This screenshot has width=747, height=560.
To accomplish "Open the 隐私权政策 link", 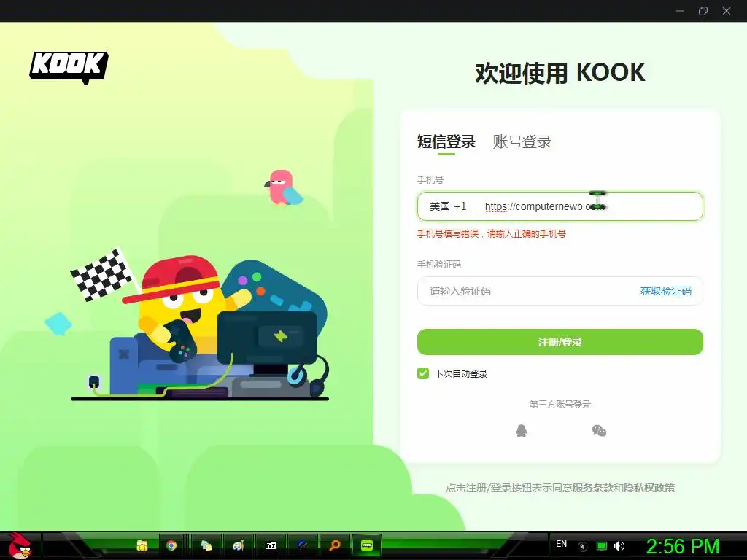I will (x=649, y=488).
